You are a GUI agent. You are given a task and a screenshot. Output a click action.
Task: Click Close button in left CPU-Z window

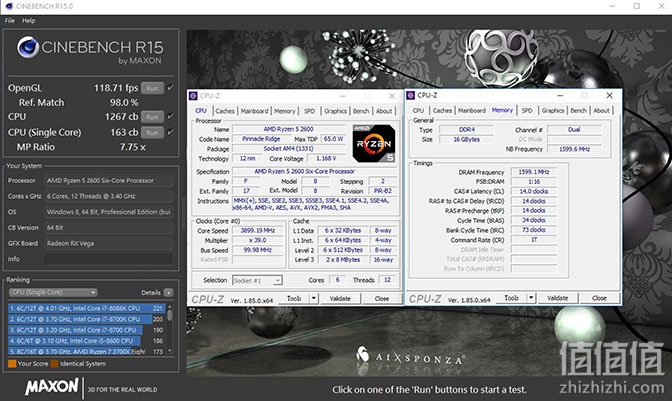pos(382,299)
